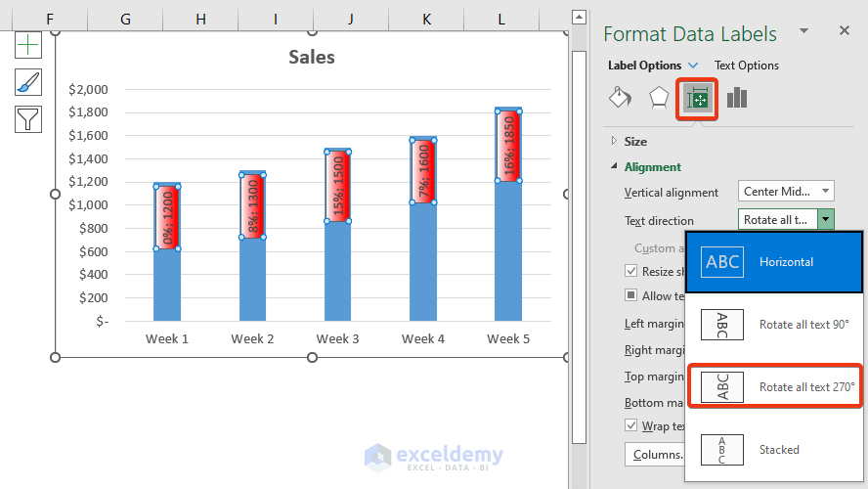Open Chart Styles paintbrush button
The height and width of the screenshot is (489, 868).
(28, 82)
